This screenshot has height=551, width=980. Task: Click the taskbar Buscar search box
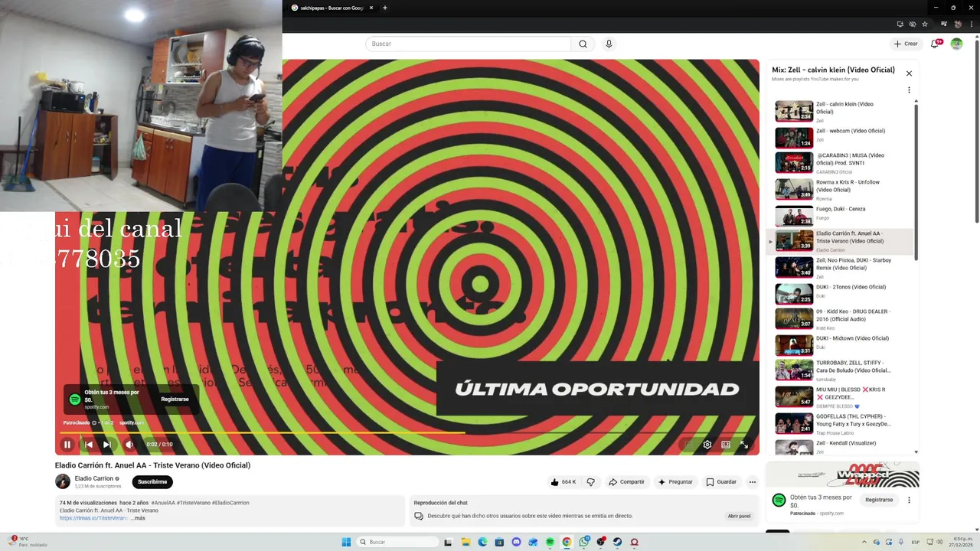(x=398, y=542)
